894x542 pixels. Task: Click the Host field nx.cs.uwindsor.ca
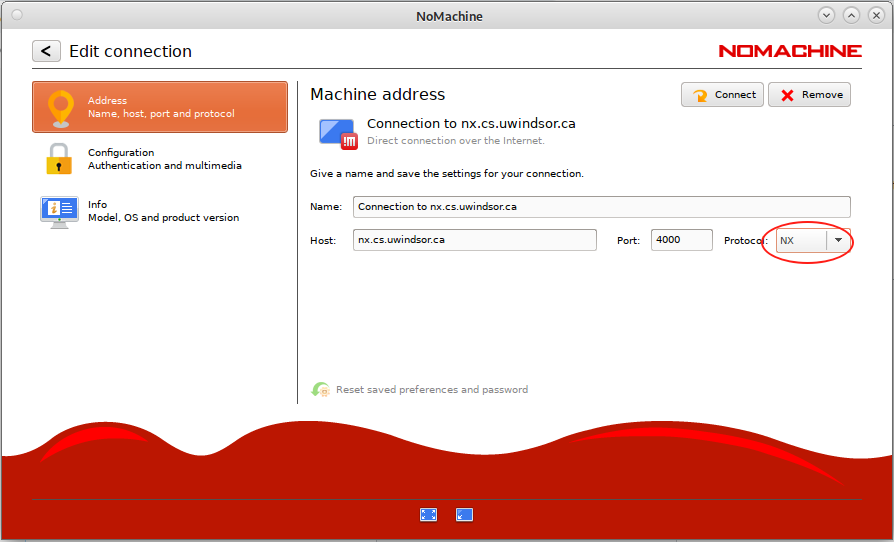coord(474,240)
